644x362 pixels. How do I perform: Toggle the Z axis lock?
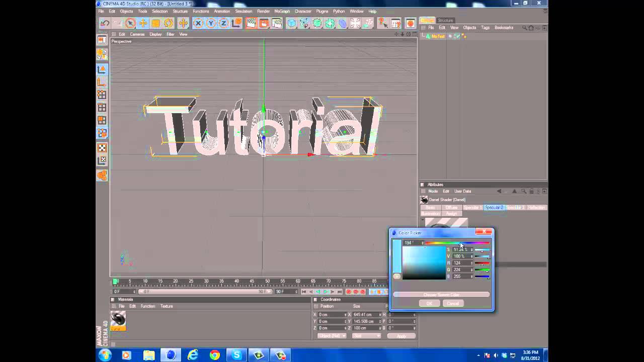(x=223, y=23)
